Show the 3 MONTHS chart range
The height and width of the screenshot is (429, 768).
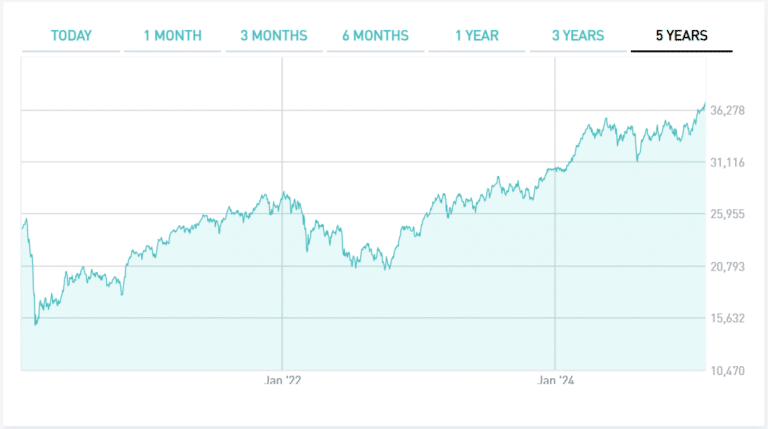tap(273, 36)
